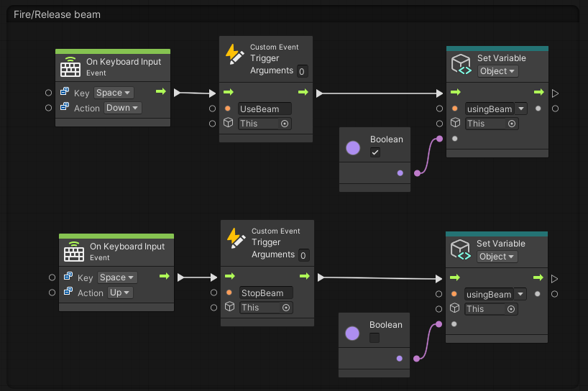Open the Key dropdown set to Space on the top node

click(114, 93)
